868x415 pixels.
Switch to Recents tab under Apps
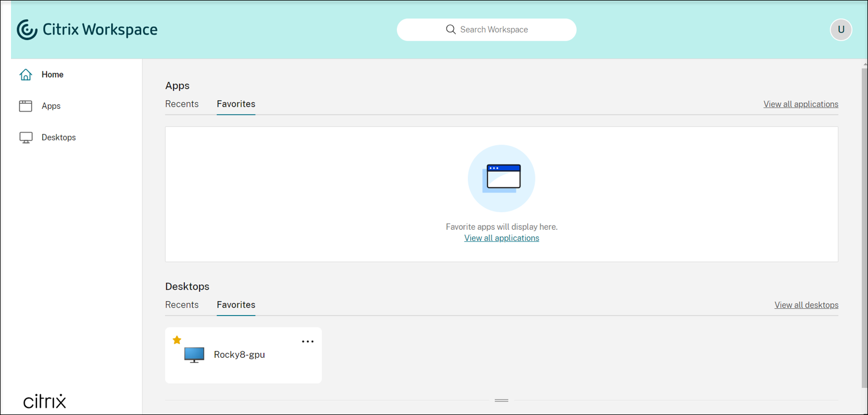182,104
